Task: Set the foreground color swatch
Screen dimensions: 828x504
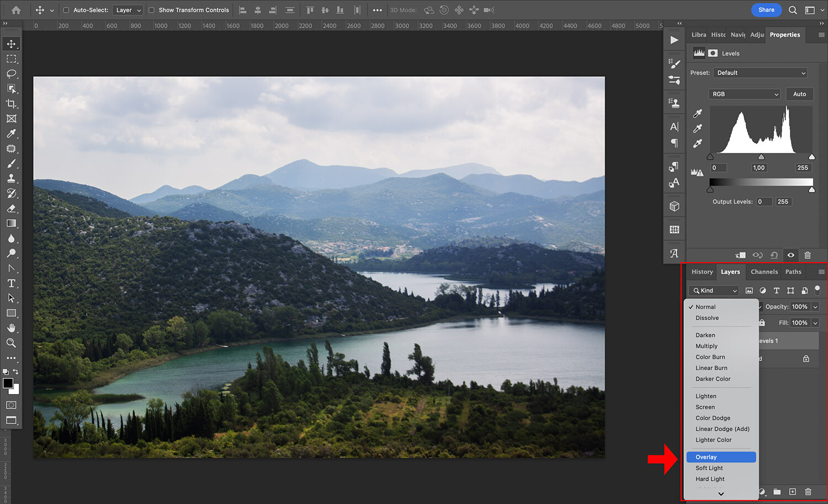Action: point(8,384)
